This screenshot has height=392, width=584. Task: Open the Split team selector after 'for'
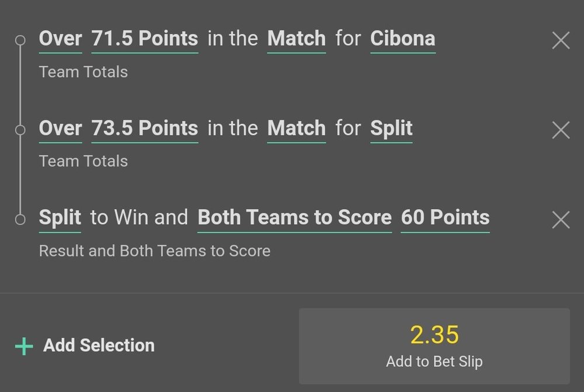click(x=391, y=129)
